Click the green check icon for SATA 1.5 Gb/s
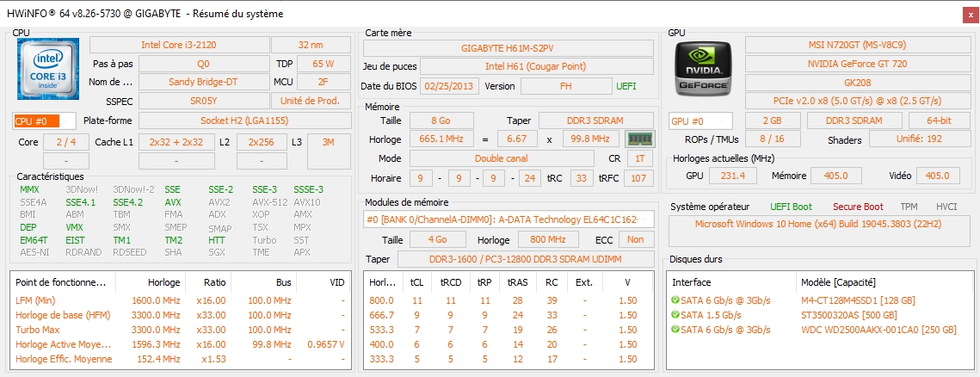980x377 pixels. click(675, 315)
